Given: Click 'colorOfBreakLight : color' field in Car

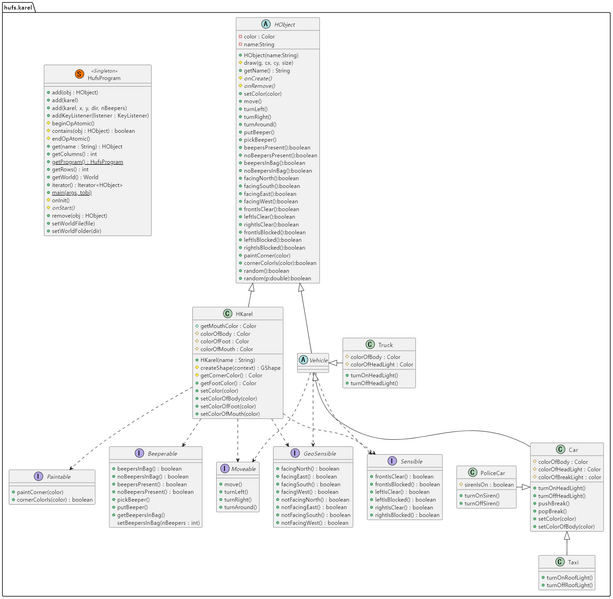Looking at the screenshot, I should [x=569, y=477].
